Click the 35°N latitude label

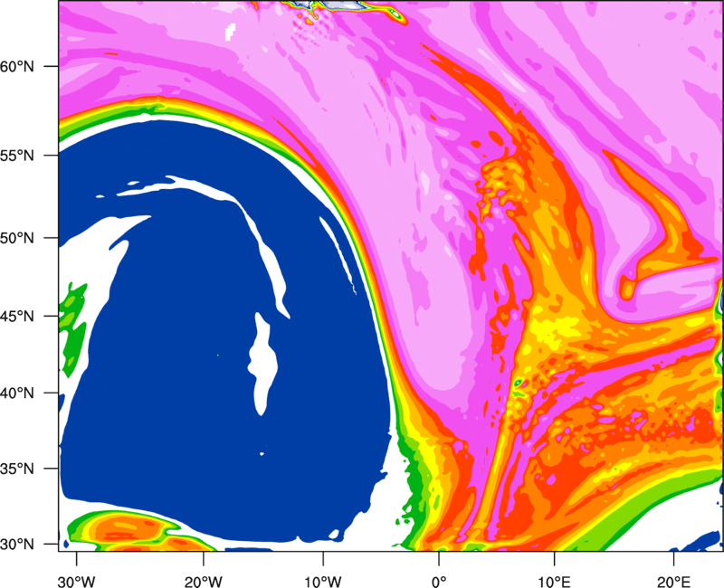[x=17, y=469]
